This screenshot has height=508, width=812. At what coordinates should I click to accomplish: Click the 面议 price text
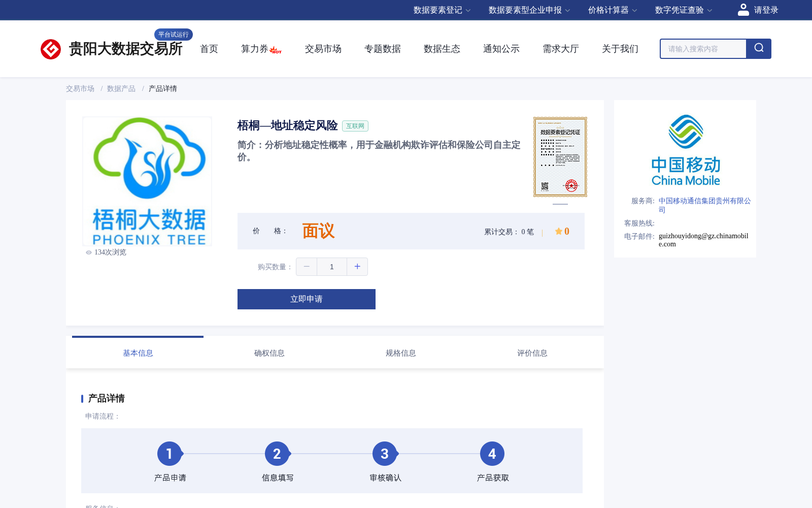point(319,231)
